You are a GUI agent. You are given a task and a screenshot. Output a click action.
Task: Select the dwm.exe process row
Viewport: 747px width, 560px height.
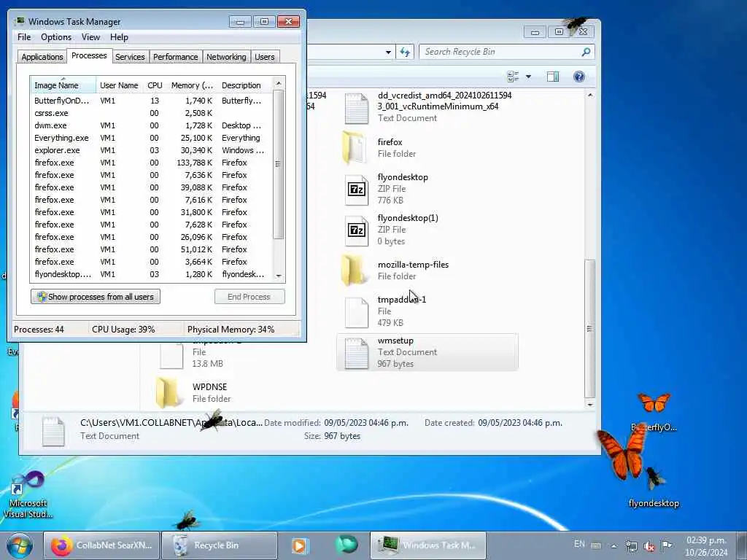coord(150,125)
